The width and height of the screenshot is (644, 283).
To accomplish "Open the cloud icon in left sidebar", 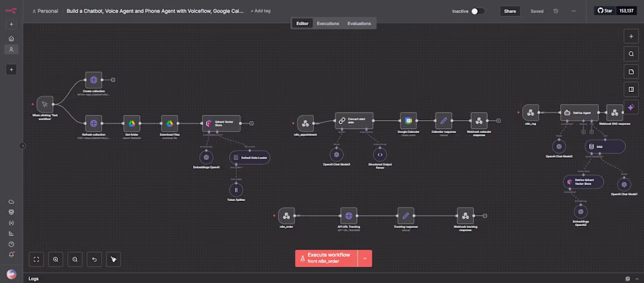I will 11,202.
